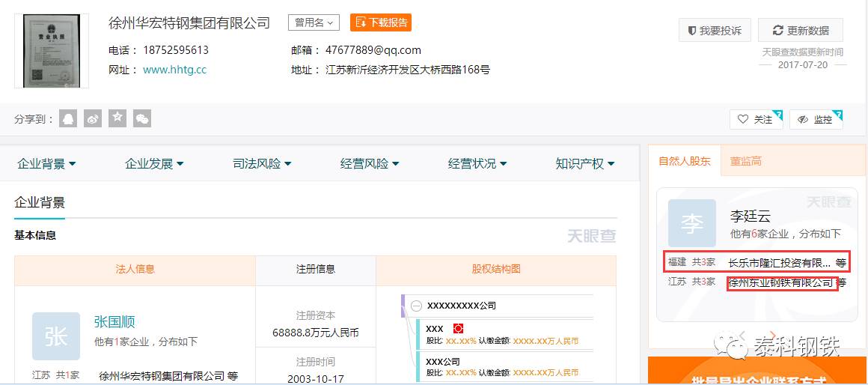Click 基本信息 subsection heading
Image resolution: width=868 pixels, height=385 pixels.
click(x=35, y=235)
